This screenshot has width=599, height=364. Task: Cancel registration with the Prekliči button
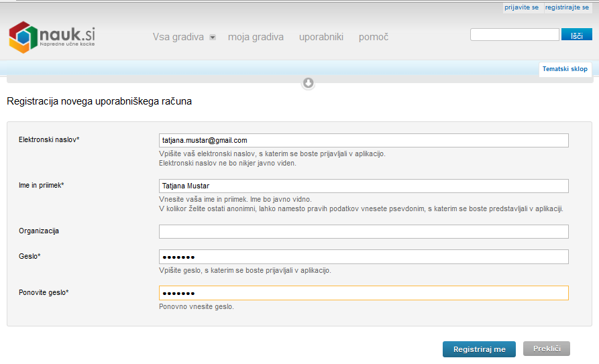coord(546,349)
